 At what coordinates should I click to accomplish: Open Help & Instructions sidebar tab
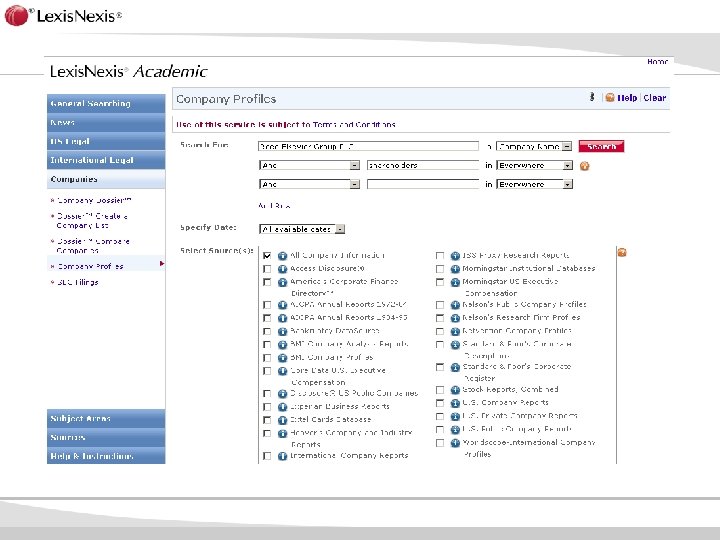click(106, 456)
